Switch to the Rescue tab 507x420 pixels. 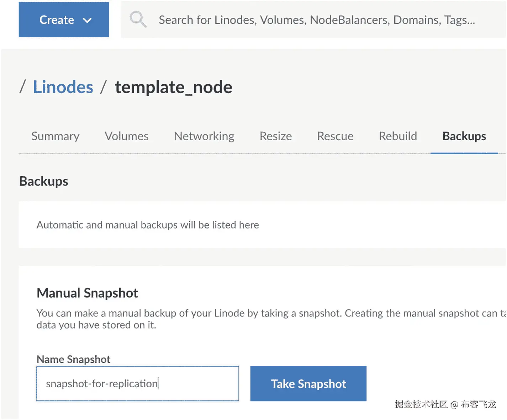[335, 136]
